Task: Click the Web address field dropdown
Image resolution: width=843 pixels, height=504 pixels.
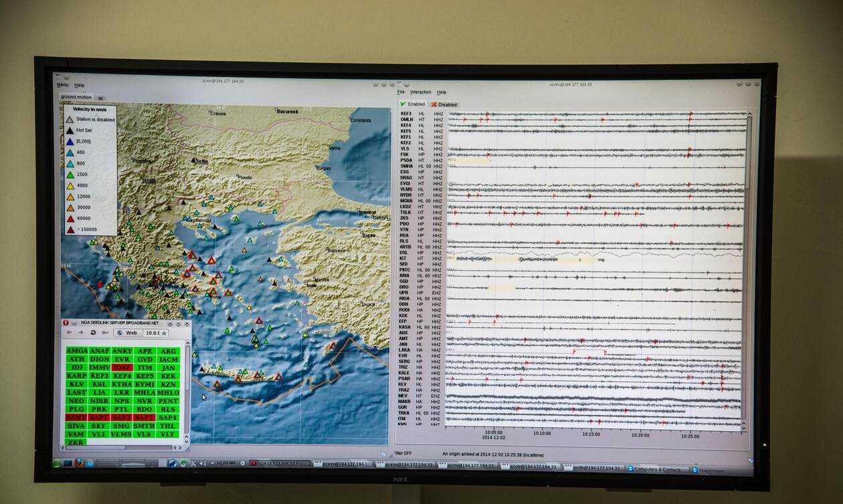Action: coord(127,332)
